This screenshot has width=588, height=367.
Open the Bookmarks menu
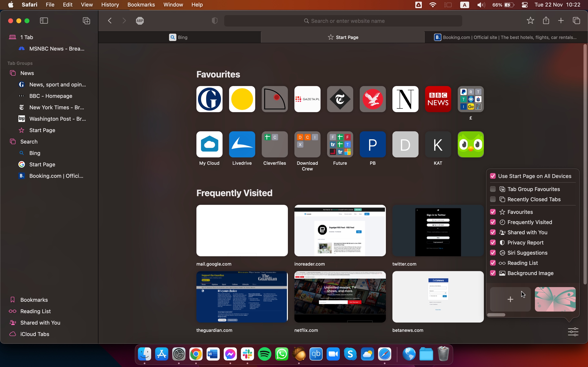coord(141,5)
